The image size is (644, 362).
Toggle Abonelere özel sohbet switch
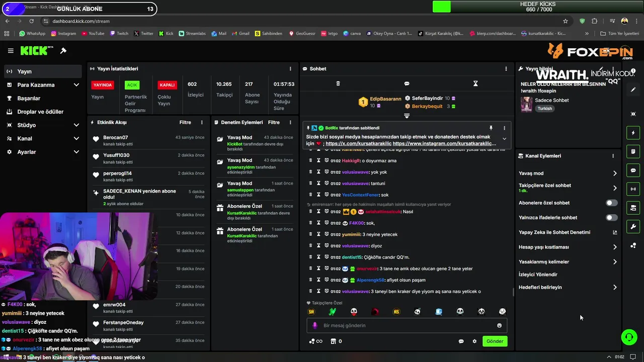[x=611, y=203]
